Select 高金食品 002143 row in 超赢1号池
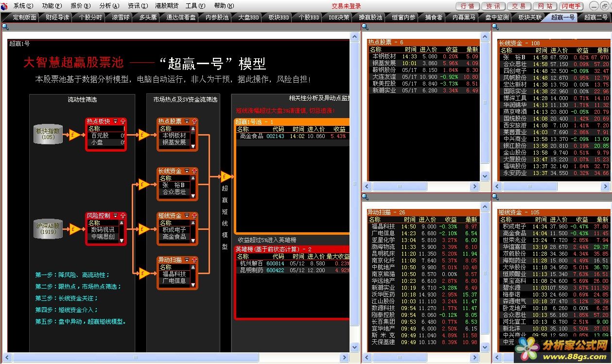This screenshot has width=612, height=364. pyautogui.click(x=292, y=136)
